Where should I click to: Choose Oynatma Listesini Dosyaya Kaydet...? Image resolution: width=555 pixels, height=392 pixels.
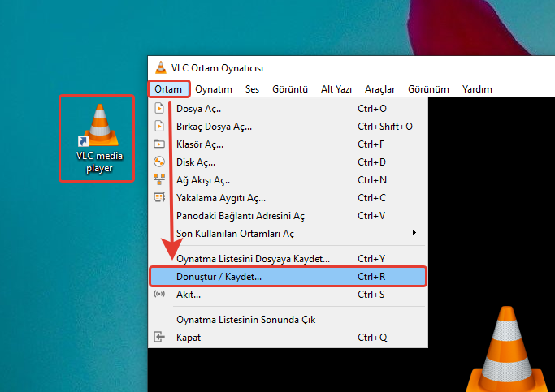click(x=253, y=259)
